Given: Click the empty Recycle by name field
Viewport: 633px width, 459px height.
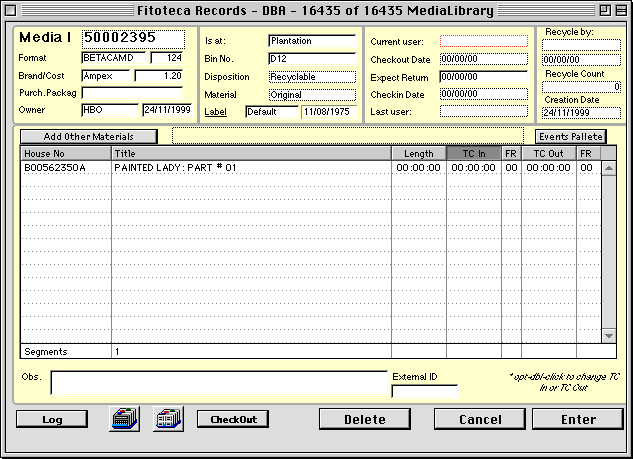Looking at the screenshot, I should click(x=581, y=45).
